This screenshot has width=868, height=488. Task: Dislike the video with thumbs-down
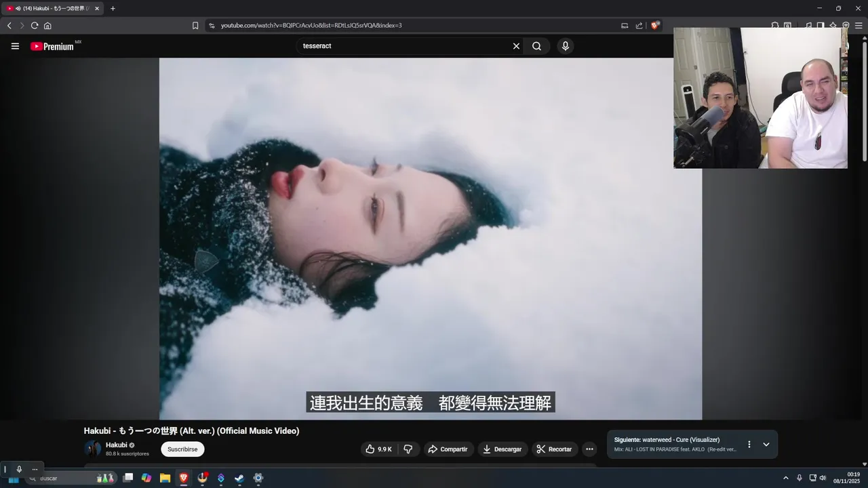408,449
